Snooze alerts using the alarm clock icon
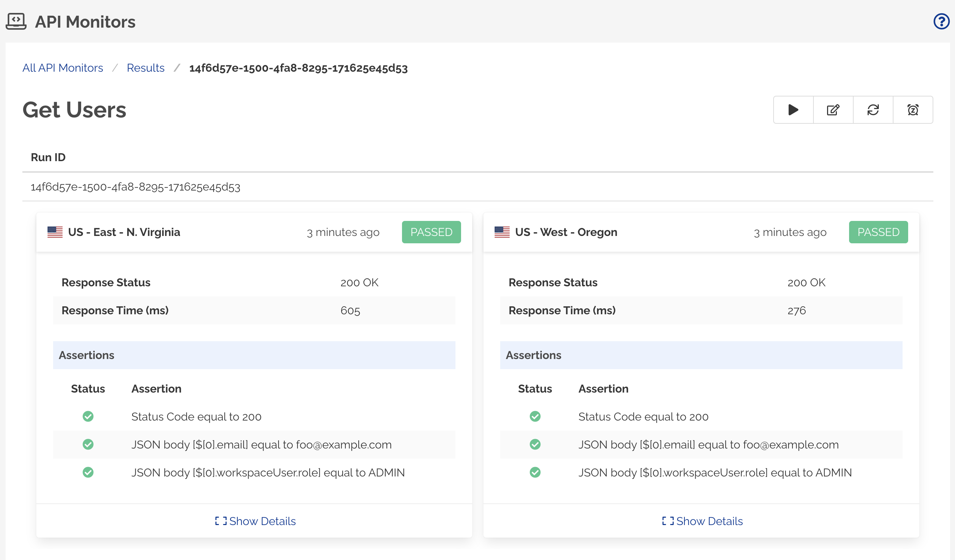 [913, 110]
